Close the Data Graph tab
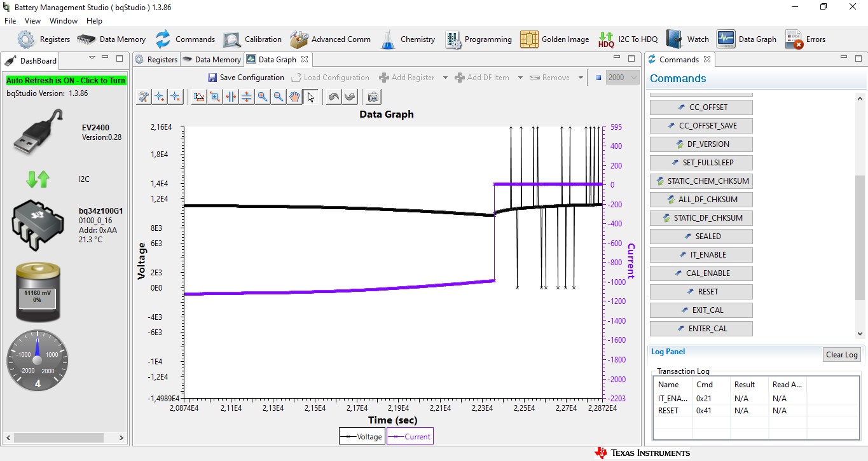Image resolution: width=868 pixels, height=461 pixels. tap(305, 59)
